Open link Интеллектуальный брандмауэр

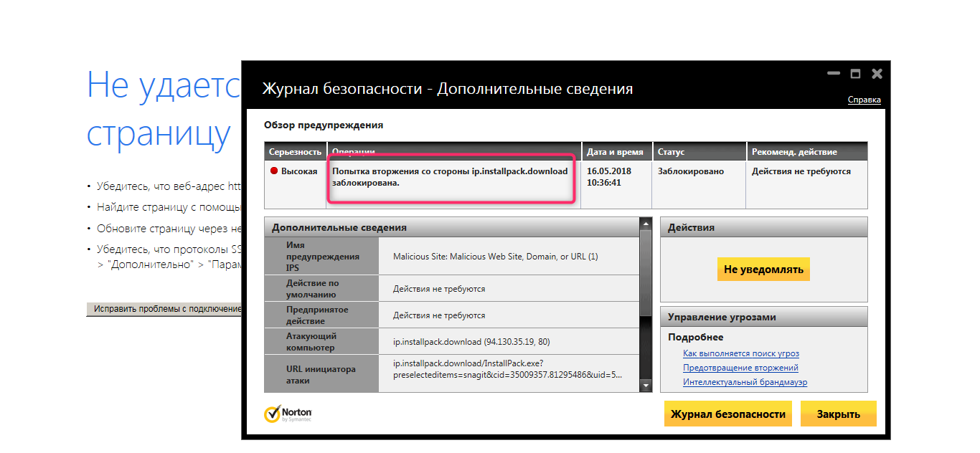pyautogui.click(x=745, y=382)
